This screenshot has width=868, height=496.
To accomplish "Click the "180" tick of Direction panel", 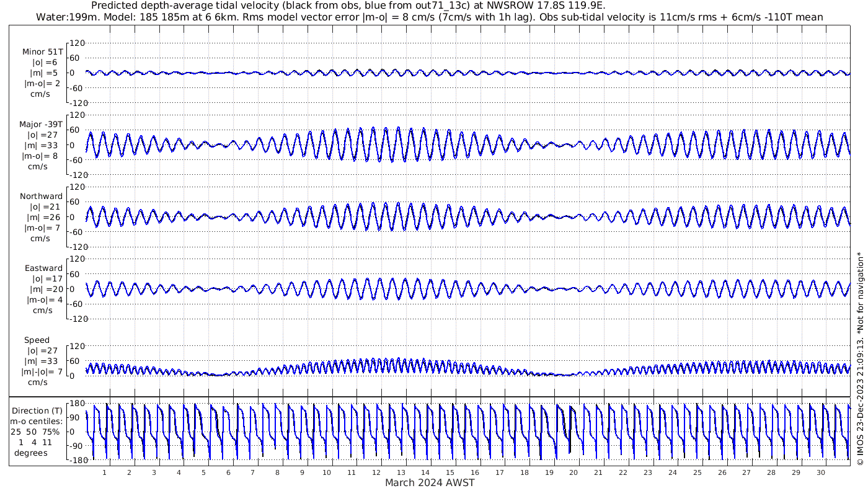I will tap(76, 404).
